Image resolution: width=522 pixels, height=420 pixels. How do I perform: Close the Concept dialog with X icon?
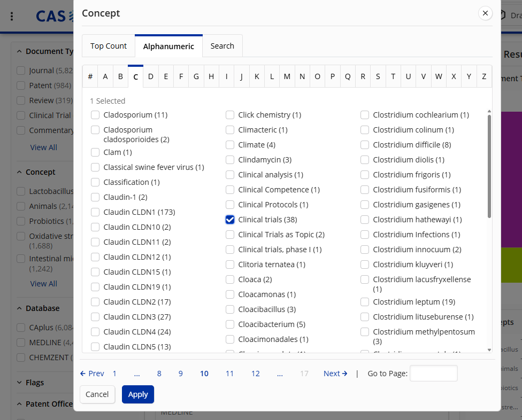485,13
